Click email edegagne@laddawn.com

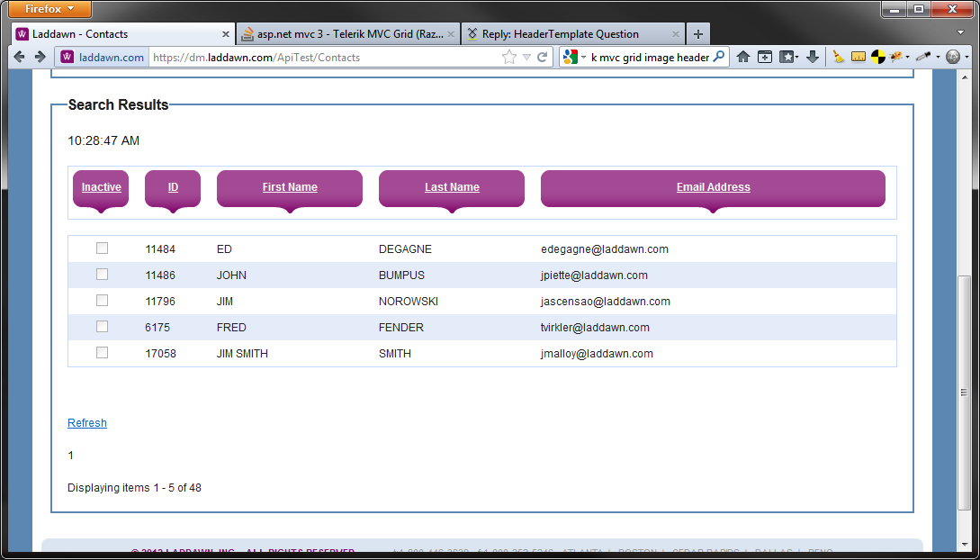click(605, 249)
